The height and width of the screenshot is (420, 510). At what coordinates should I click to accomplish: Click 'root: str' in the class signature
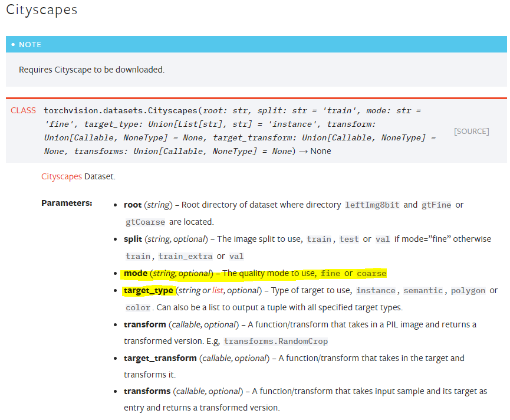(226, 111)
